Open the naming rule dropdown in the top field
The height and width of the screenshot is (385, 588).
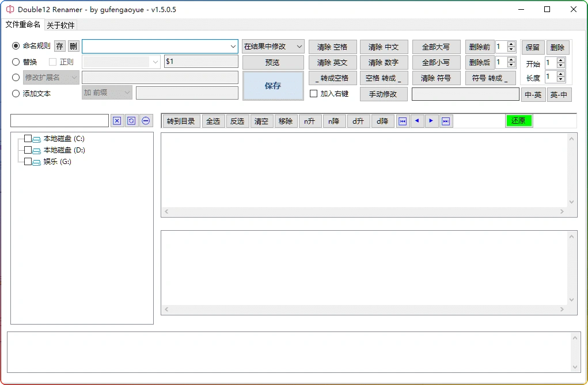pos(233,46)
